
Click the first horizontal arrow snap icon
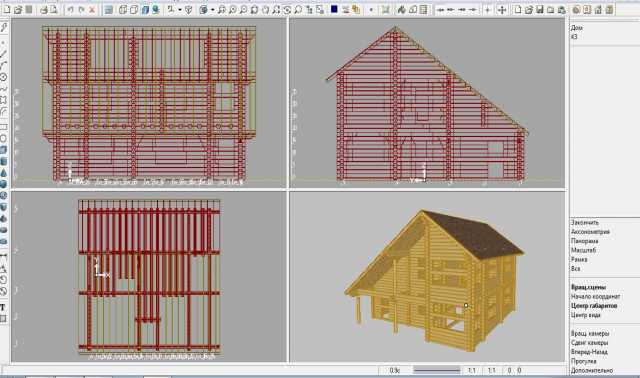click(x=440, y=9)
